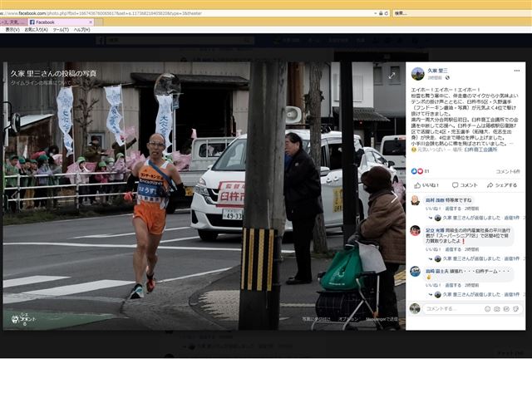The height and width of the screenshot is (398, 532).
Task: Click the reply arrow icon under 臼杵チーム comment
Action: coord(431,294)
